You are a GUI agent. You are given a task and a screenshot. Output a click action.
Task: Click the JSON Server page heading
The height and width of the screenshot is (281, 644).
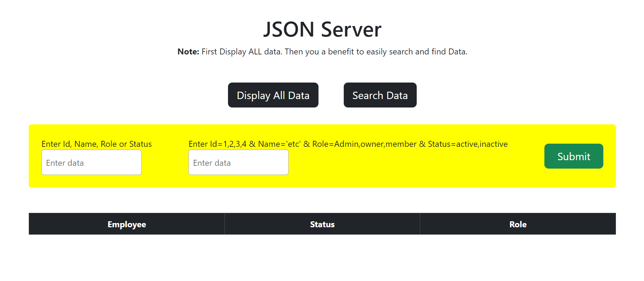[322, 29]
